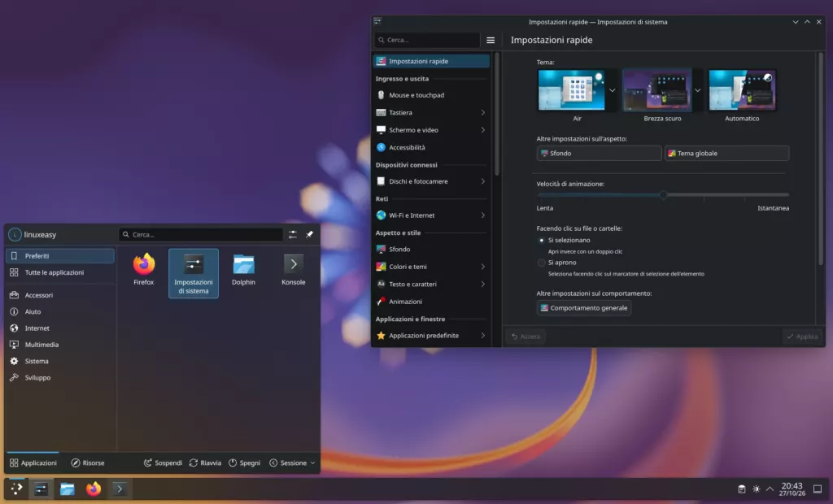This screenshot has height=504, width=833.
Task: Click the Azzera button
Action: [526, 337]
